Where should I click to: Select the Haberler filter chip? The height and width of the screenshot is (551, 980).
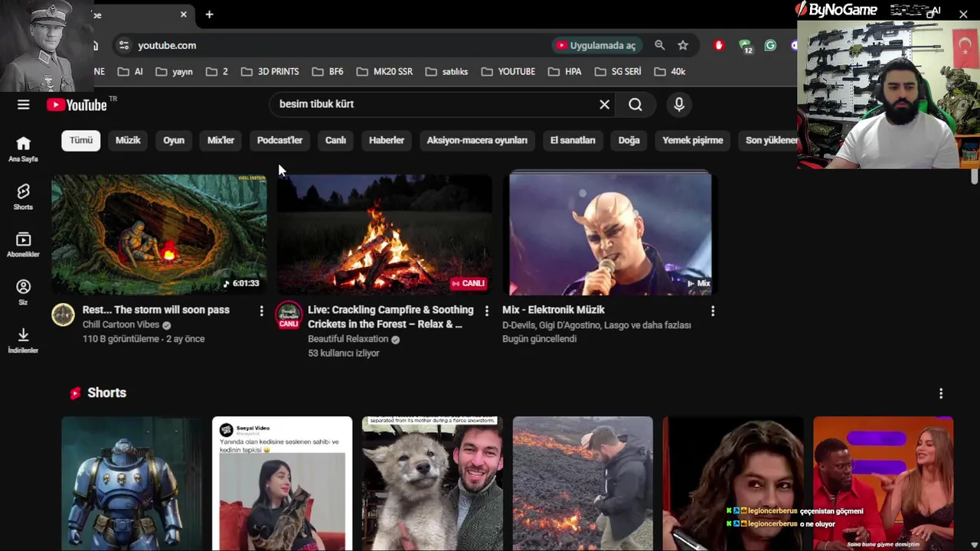[x=387, y=140]
